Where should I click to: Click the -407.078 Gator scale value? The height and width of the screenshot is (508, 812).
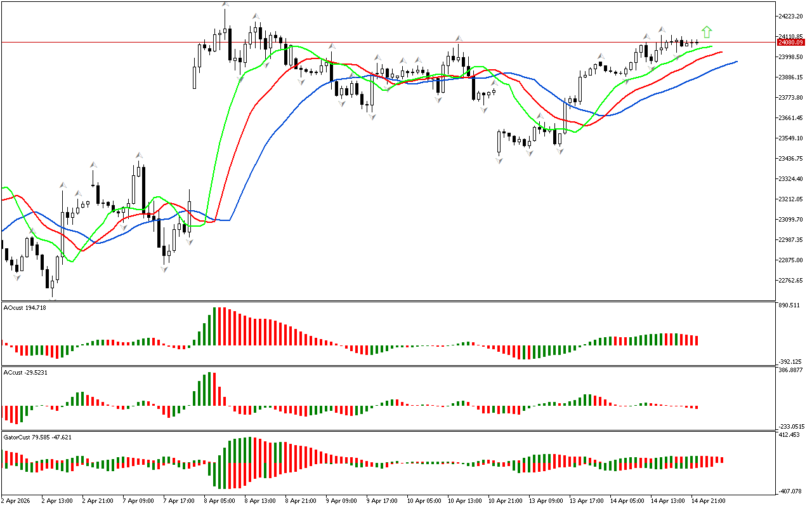click(x=790, y=491)
